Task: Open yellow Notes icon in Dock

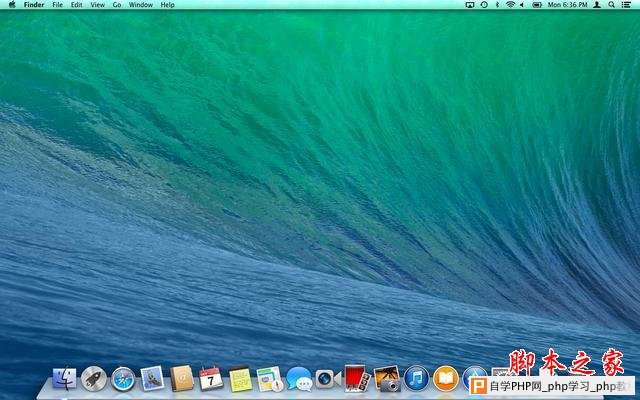Action: [241, 379]
